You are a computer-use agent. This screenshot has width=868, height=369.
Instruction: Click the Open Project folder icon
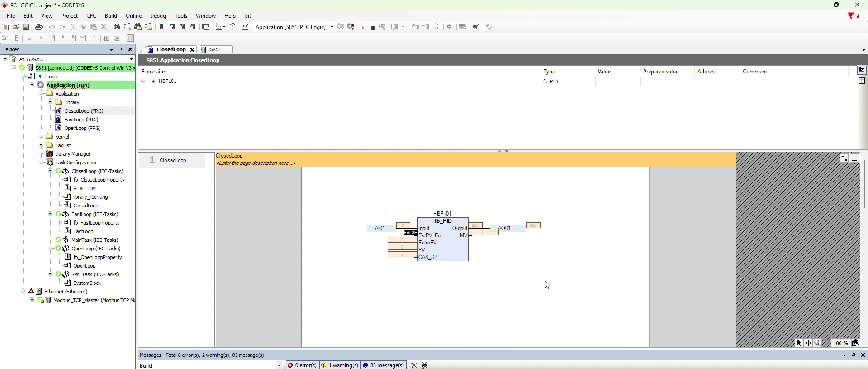[15, 27]
